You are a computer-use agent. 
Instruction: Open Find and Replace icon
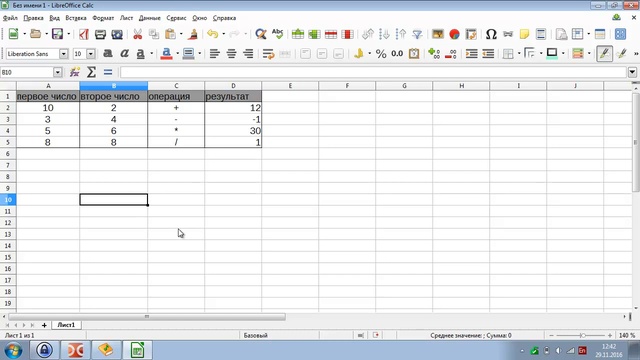tap(260, 34)
